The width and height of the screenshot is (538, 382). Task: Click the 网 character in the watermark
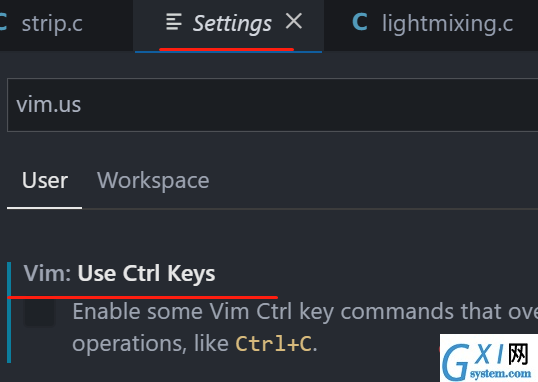(518, 354)
